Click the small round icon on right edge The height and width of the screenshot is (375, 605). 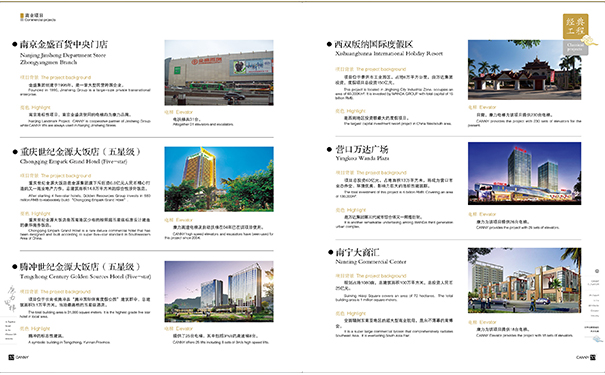(x=597, y=271)
